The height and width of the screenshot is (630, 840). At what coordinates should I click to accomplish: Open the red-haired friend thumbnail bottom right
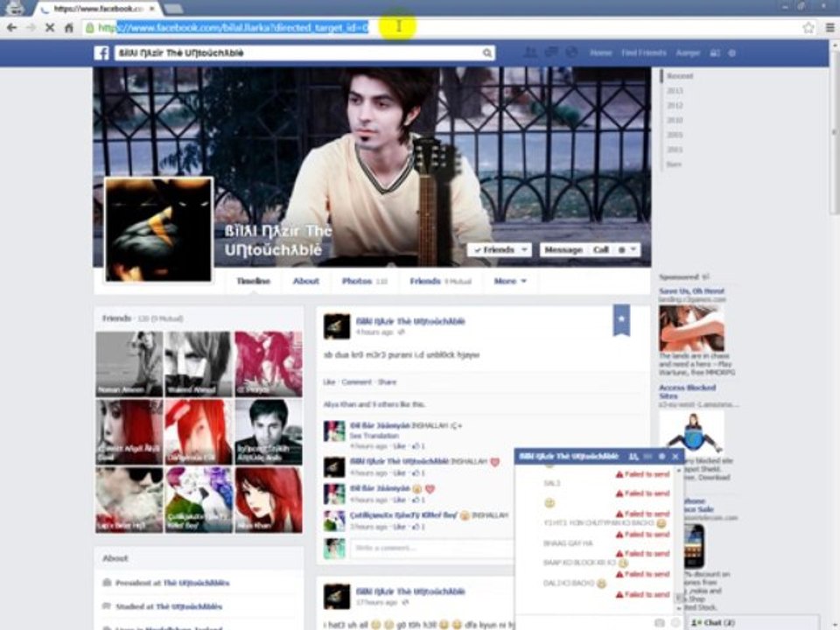[x=269, y=500]
